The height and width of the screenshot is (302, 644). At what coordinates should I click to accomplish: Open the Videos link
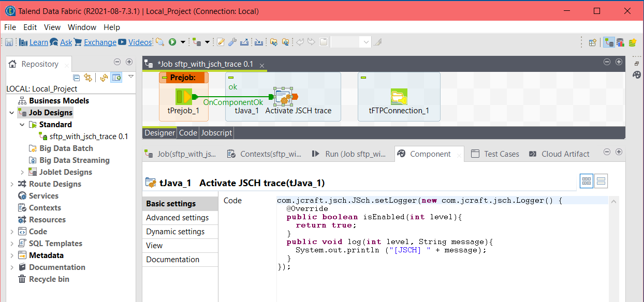(140, 42)
